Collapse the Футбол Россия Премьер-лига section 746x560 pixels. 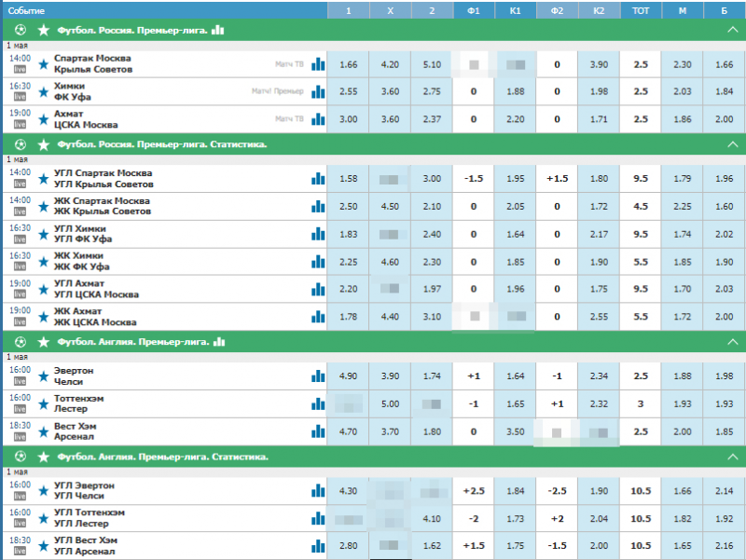point(732,30)
